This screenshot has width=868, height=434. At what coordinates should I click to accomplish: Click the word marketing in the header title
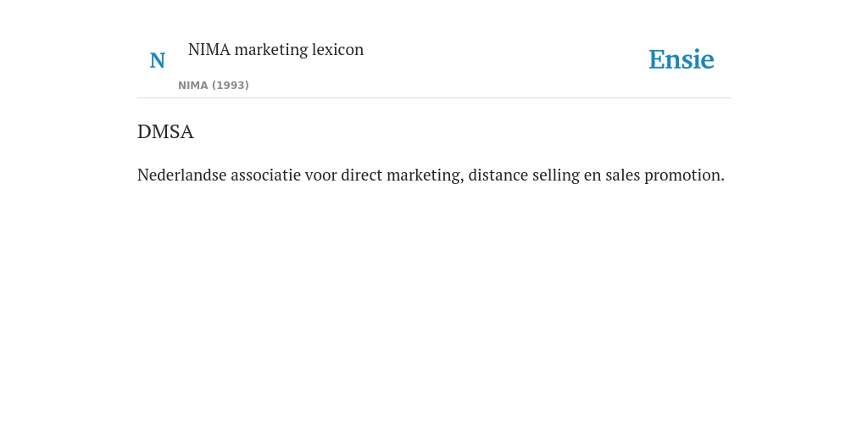point(270,50)
